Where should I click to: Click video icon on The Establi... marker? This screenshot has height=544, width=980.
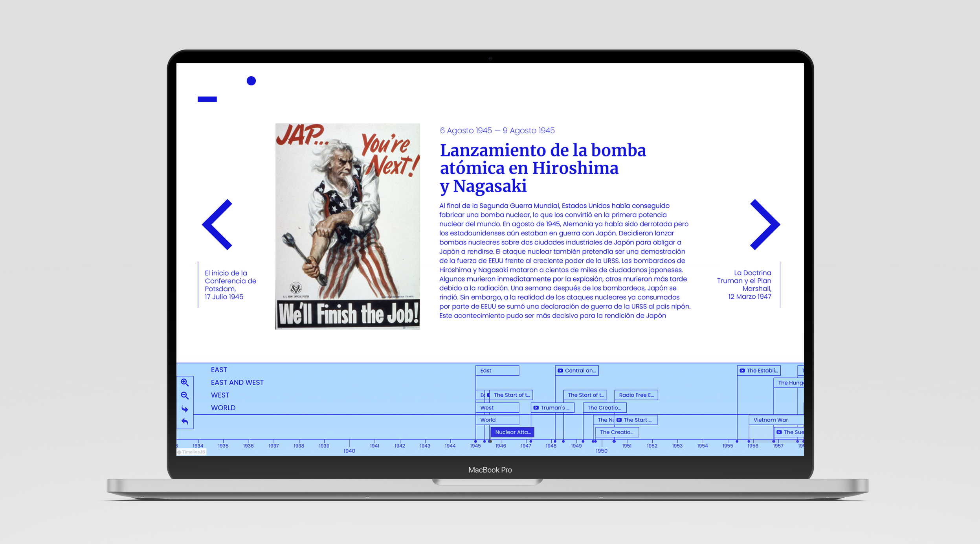[742, 371]
